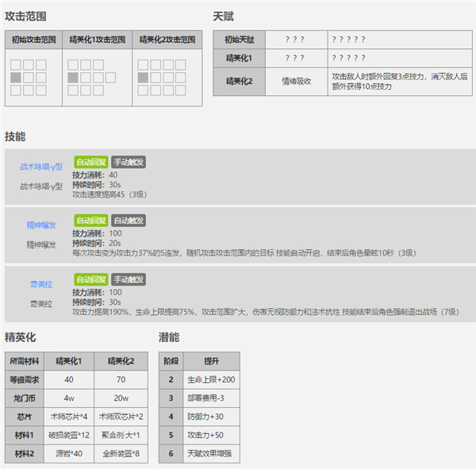The image size is (476, 469).
Task: Select the 精英化1攻击范围 column header
Action: tap(97, 40)
